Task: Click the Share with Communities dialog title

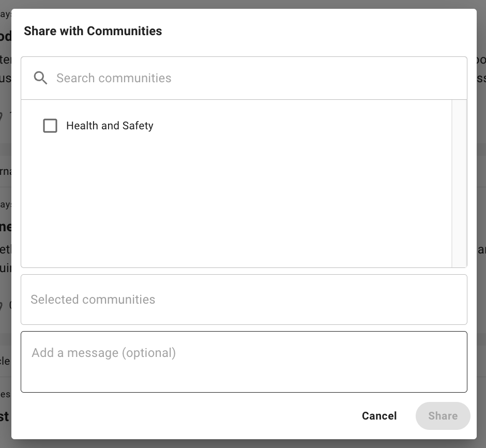Action: [93, 31]
